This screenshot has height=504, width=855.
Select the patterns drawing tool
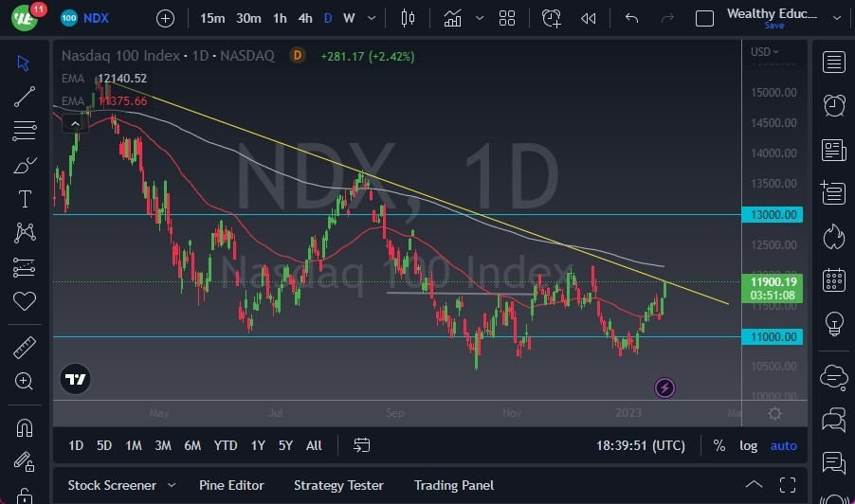click(24, 233)
